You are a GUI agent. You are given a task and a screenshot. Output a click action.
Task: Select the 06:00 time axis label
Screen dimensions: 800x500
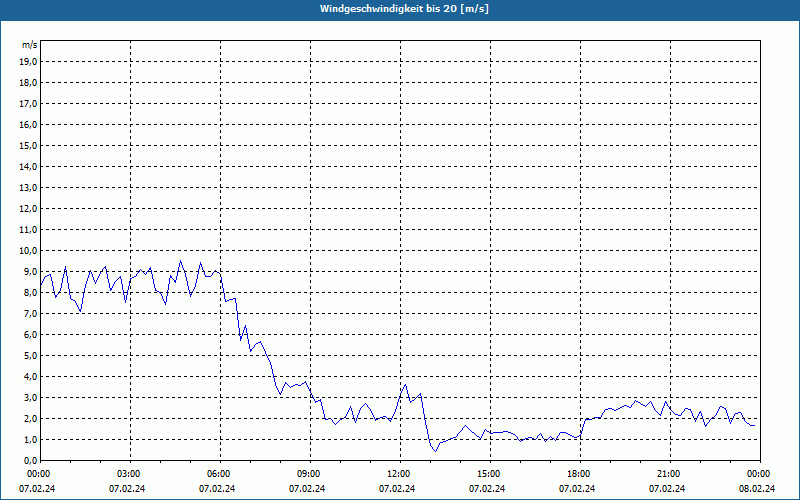pyautogui.click(x=218, y=474)
